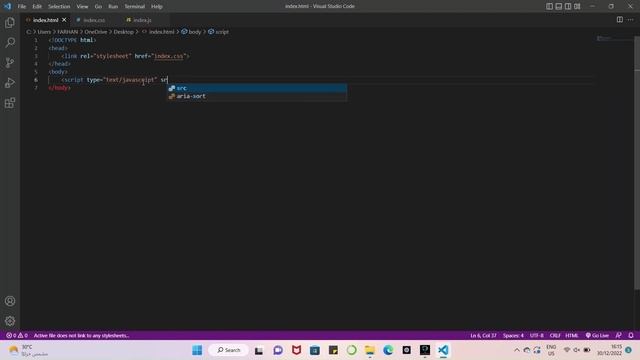
Task: Select the index.html tab
Action: [x=45, y=20]
